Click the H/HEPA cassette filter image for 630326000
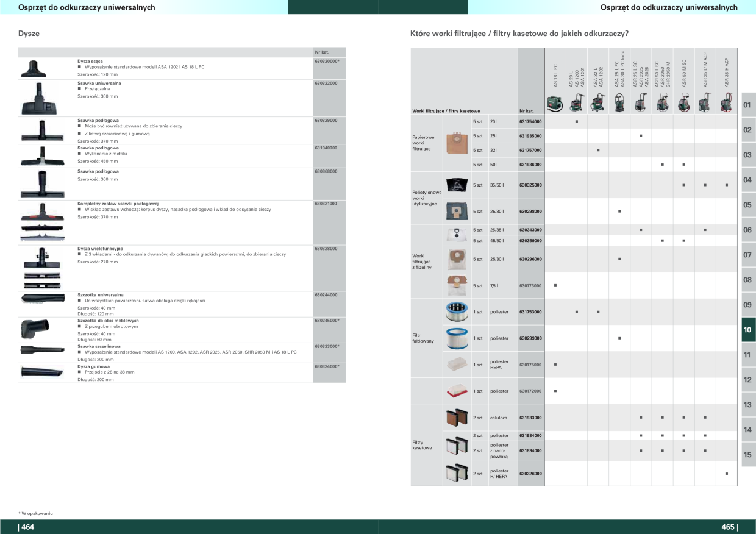Viewport: 756px width, 534px height. click(x=457, y=473)
